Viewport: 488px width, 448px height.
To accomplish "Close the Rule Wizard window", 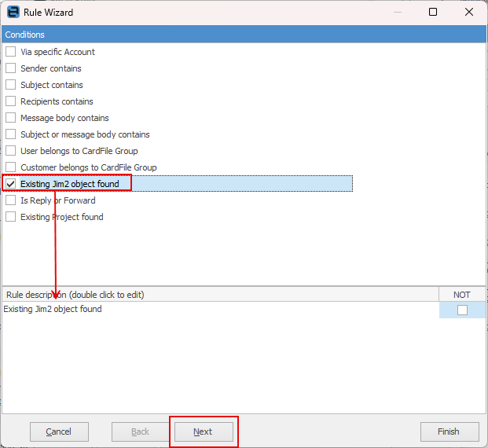I will (469, 12).
